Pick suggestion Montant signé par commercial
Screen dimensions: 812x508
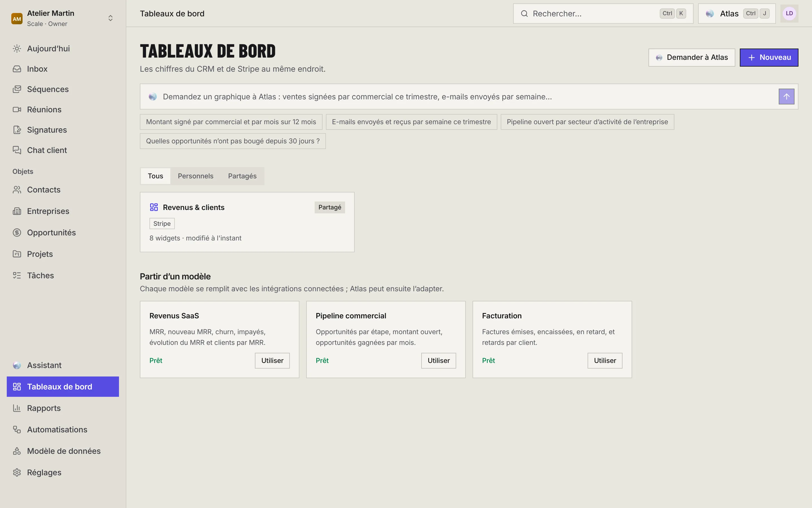click(x=231, y=122)
